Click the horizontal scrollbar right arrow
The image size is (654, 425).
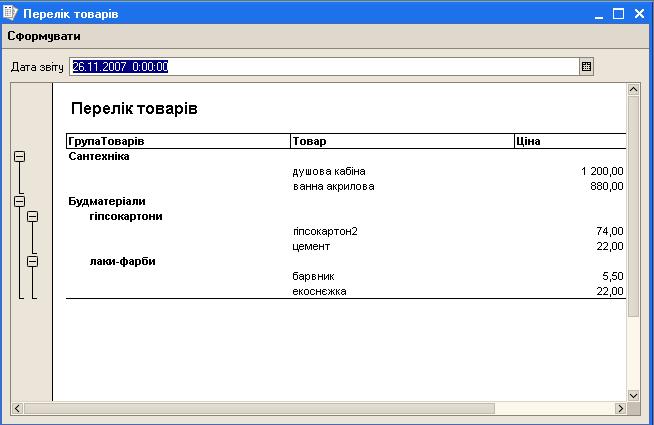[621, 408]
